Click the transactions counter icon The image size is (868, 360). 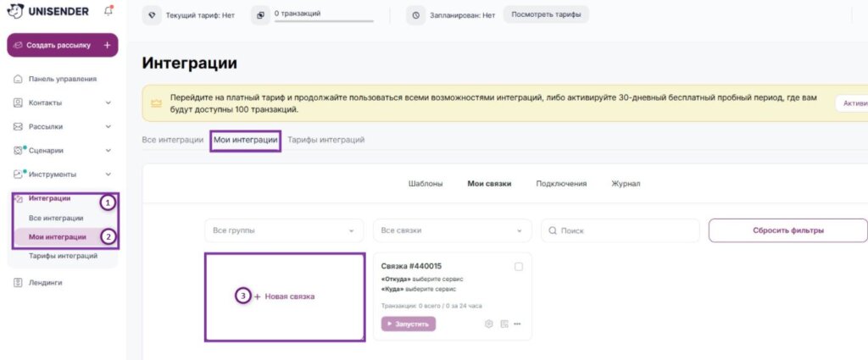point(261,15)
